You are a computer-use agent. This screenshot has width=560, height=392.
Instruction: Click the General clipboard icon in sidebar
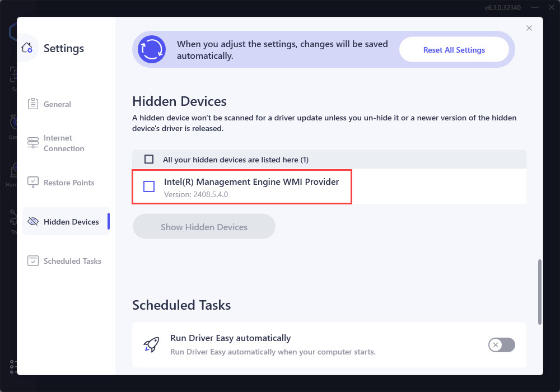33,104
